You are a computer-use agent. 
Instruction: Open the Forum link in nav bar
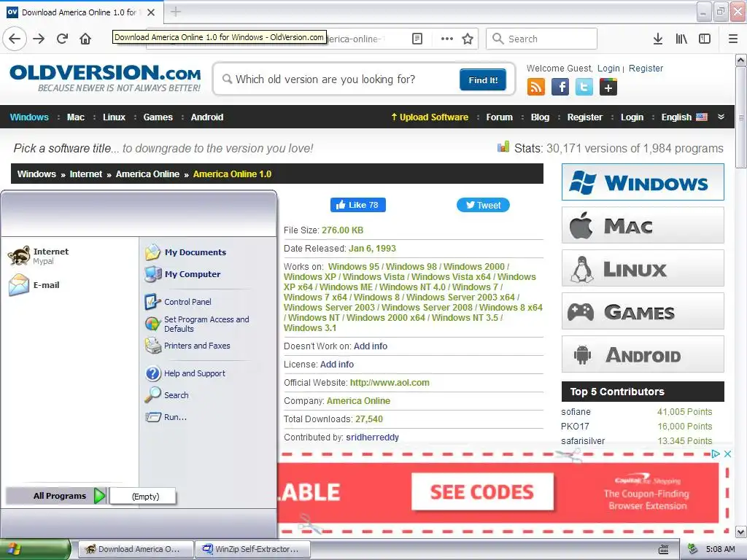click(x=499, y=117)
